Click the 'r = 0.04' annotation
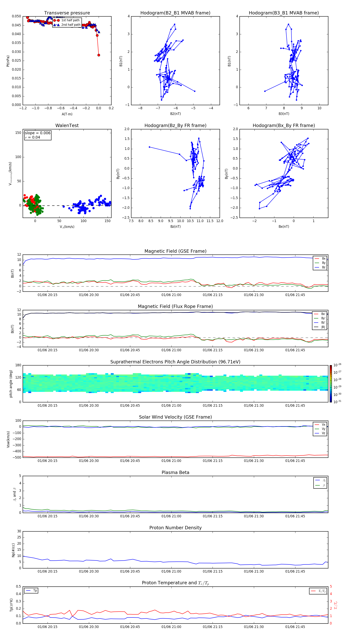Image resolution: width=351 pixels, height=644 pixels. pos(33,137)
